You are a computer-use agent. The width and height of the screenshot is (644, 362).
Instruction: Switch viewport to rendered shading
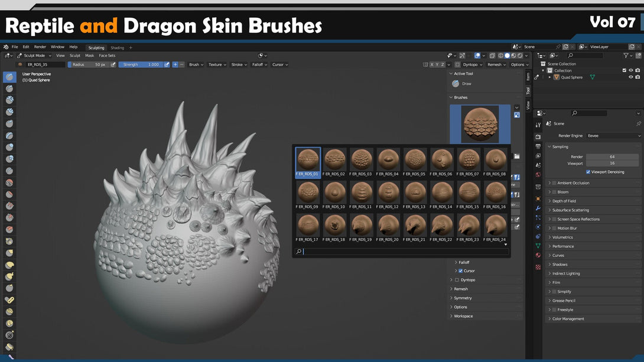click(520, 56)
